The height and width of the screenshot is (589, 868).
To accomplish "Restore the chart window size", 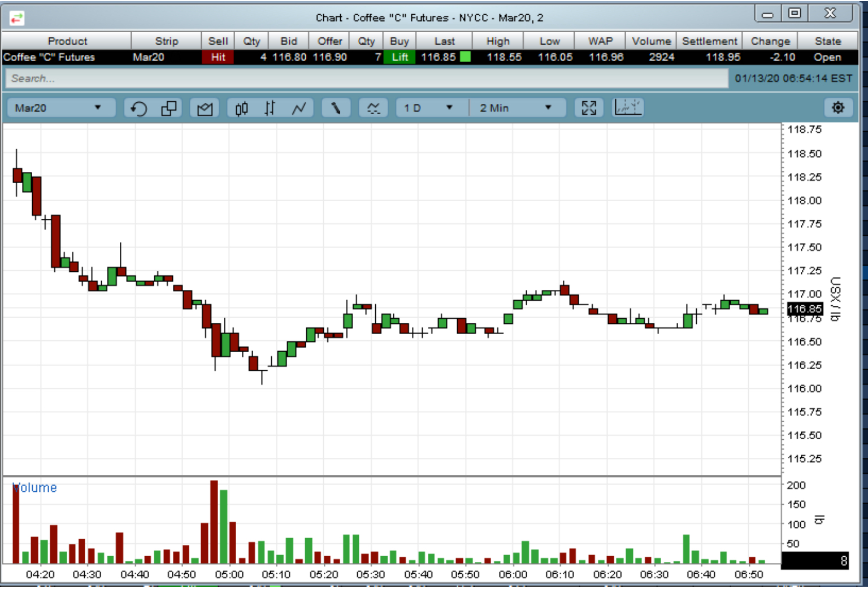I will 795,13.
